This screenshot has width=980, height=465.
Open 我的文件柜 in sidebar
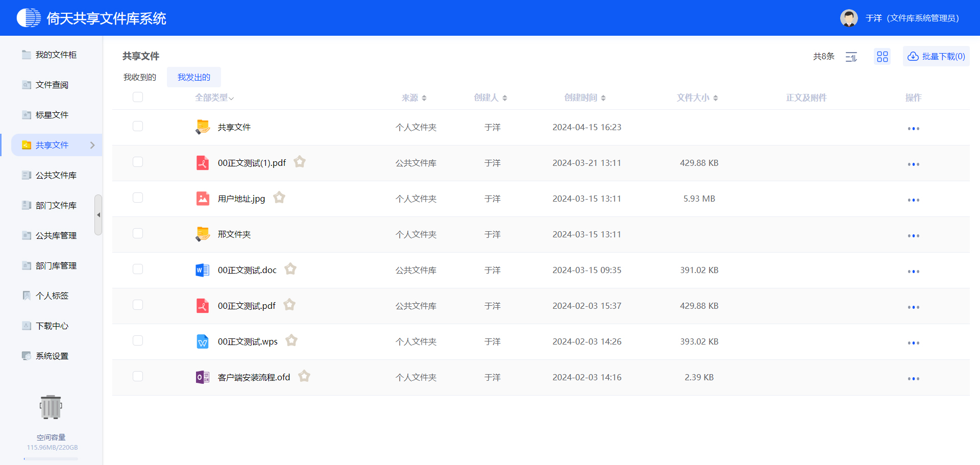click(56, 55)
